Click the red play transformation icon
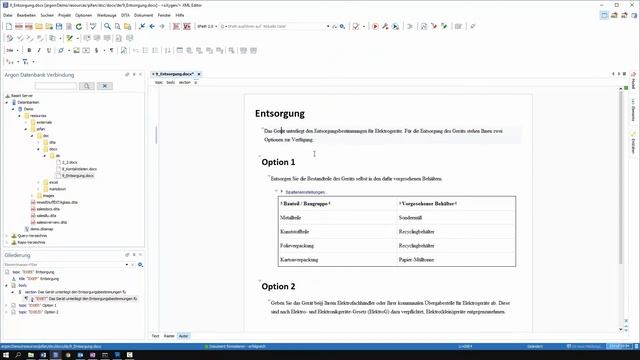The height and width of the screenshot is (360, 640). 375,27
